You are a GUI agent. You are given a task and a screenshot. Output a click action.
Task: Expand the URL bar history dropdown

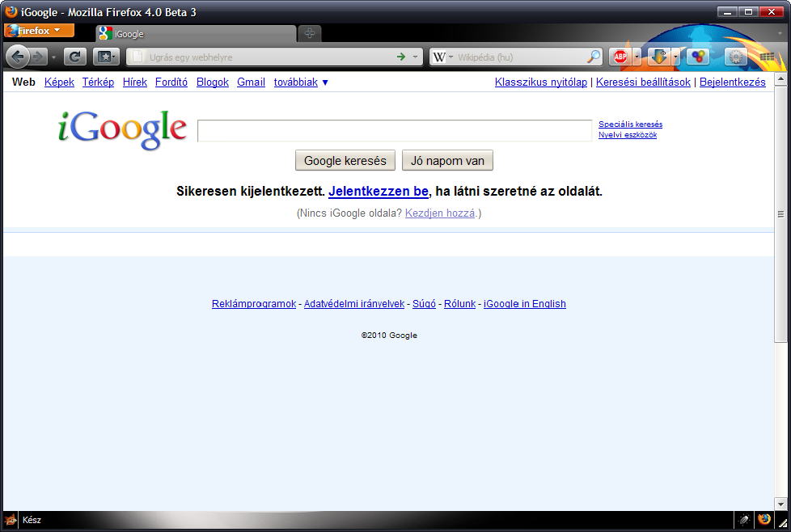click(x=415, y=57)
